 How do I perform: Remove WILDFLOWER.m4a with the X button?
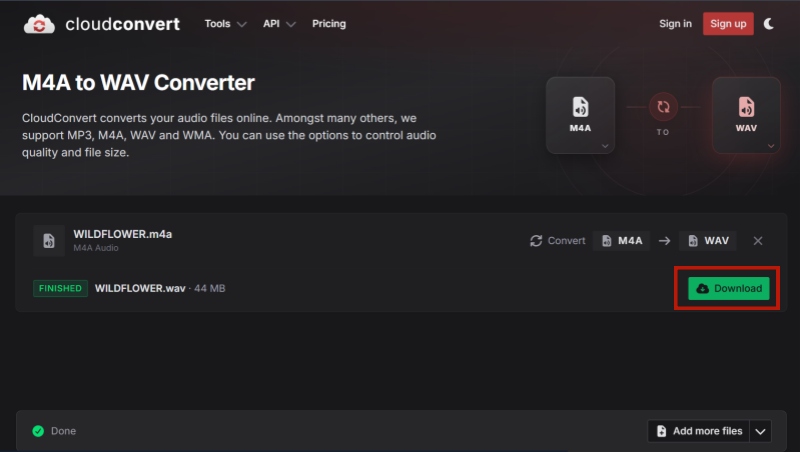[x=758, y=241]
